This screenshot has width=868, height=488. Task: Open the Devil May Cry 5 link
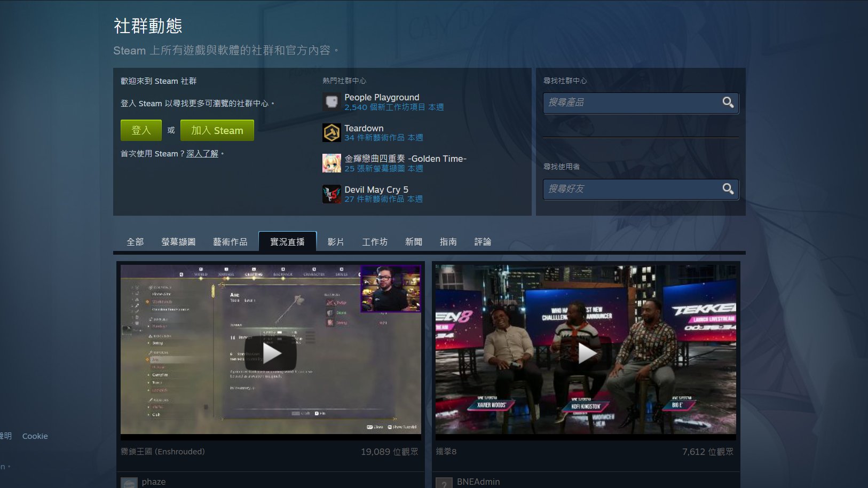[x=376, y=190]
